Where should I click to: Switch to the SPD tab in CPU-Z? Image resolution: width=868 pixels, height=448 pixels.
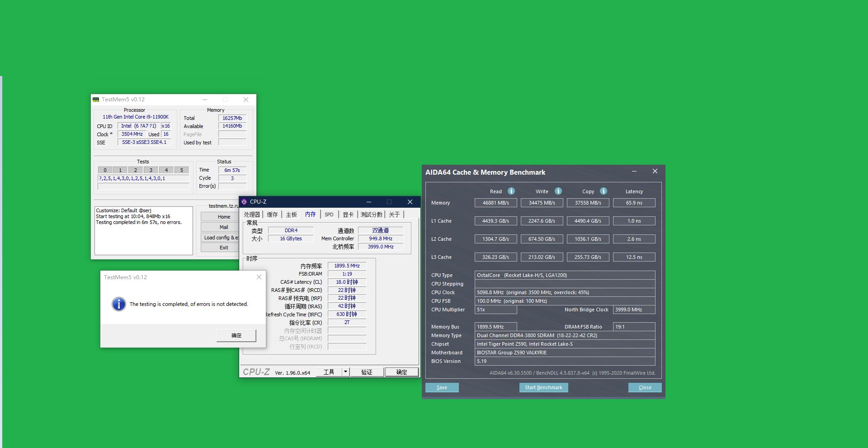(x=329, y=214)
